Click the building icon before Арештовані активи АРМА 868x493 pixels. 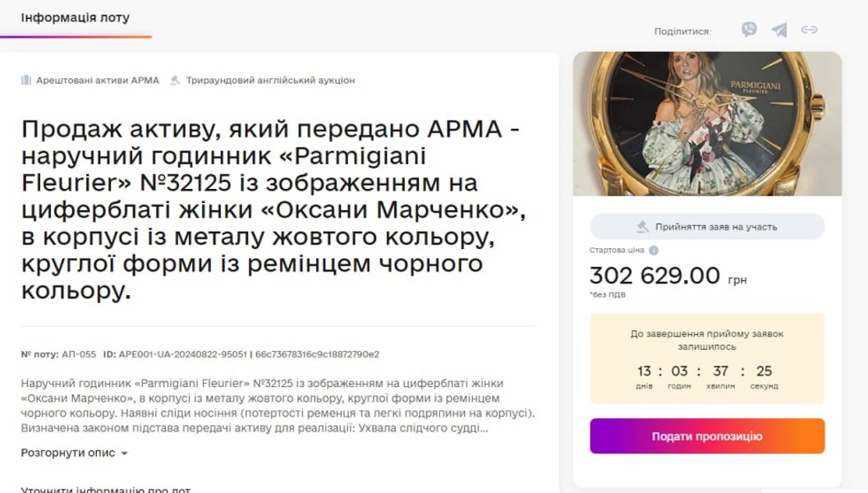26,81
